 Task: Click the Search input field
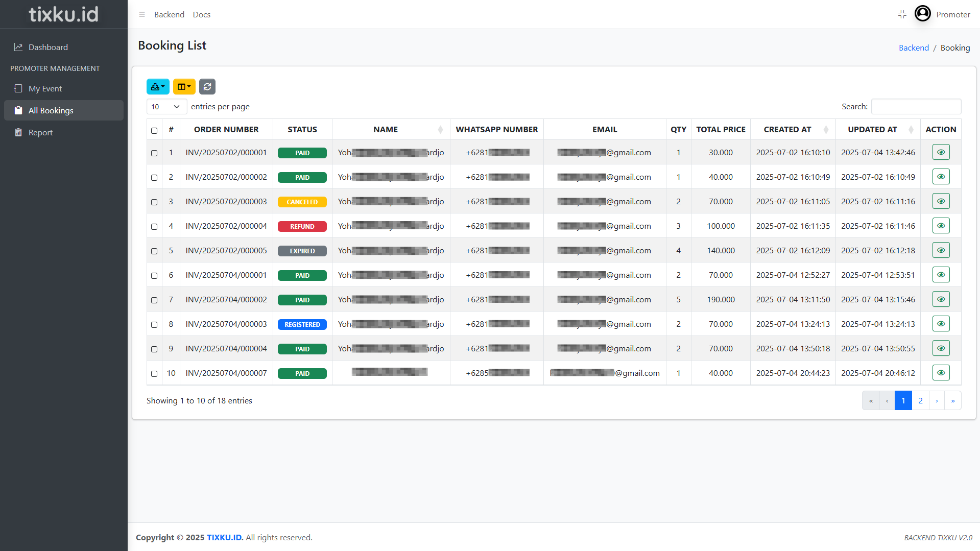coord(916,107)
